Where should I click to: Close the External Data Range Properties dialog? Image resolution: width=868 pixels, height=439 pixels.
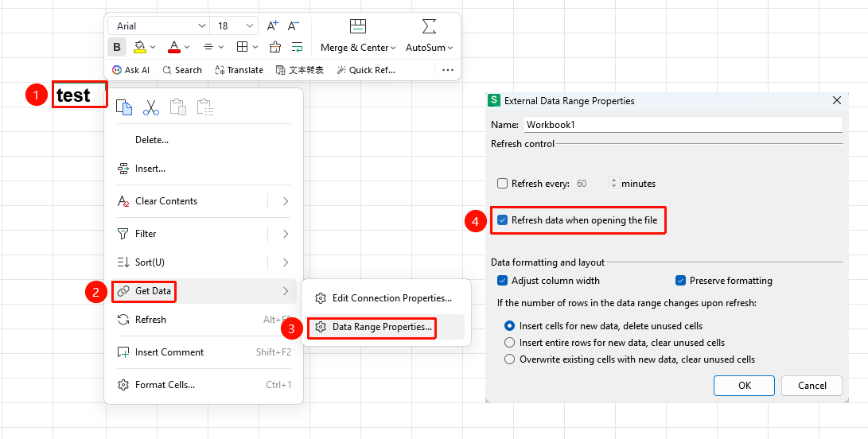click(x=836, y=101)
